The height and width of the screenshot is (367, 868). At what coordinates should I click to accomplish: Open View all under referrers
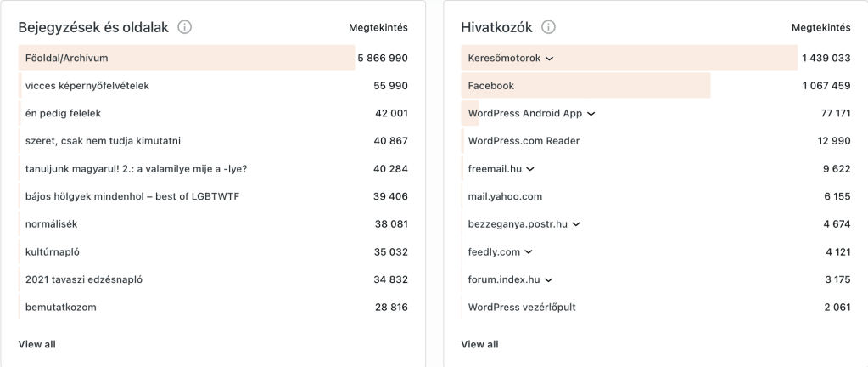pos(479,344)
